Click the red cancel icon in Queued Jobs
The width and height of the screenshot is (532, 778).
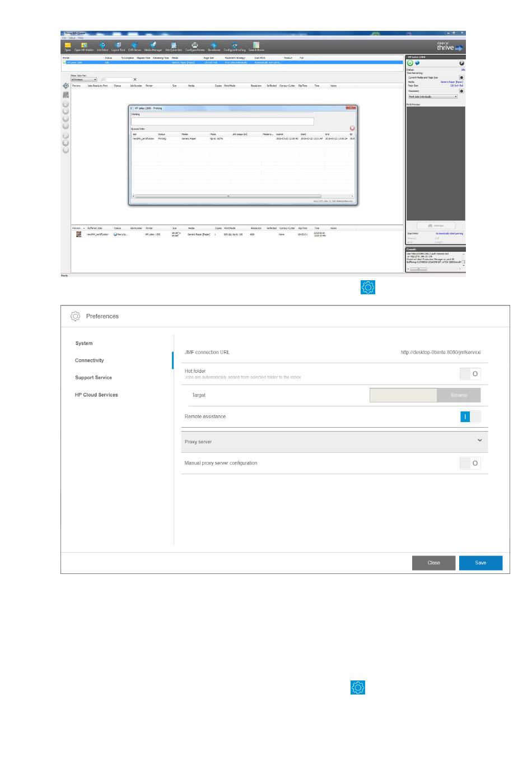coord(352,128)
